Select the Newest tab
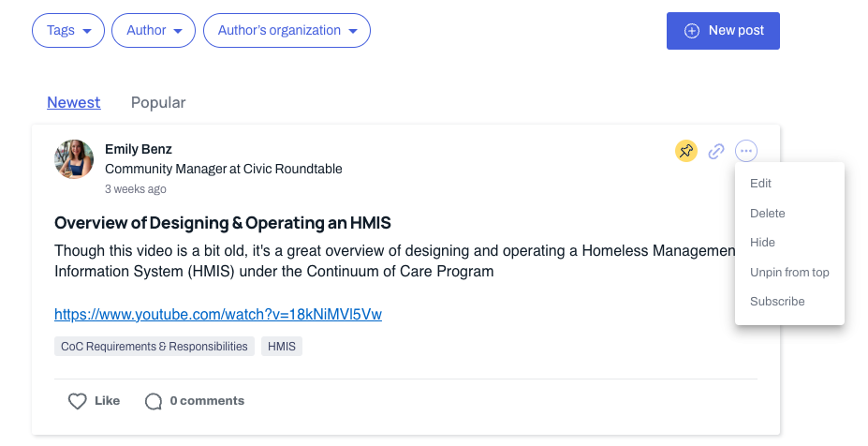The width and height of the screenshot is (868, 446). coord(74,102)
